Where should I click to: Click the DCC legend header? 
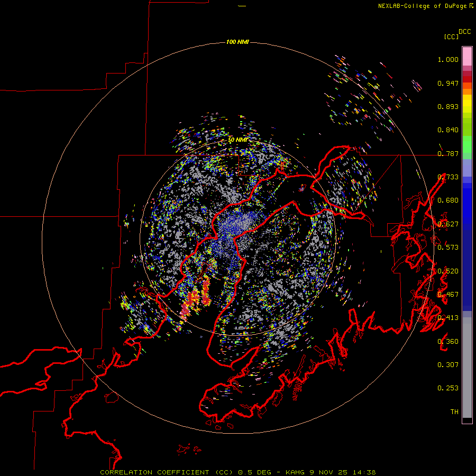(x=465, y=32)
